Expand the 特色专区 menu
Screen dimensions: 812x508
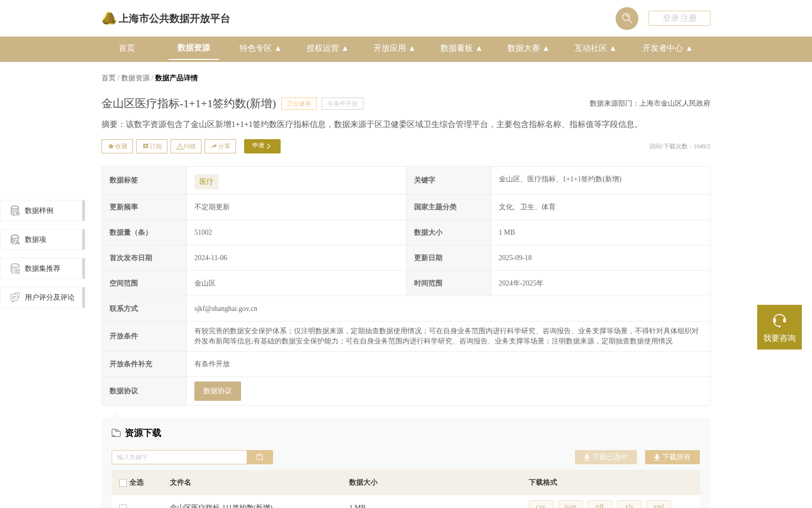pyautogui.click(x=260, y=48)
